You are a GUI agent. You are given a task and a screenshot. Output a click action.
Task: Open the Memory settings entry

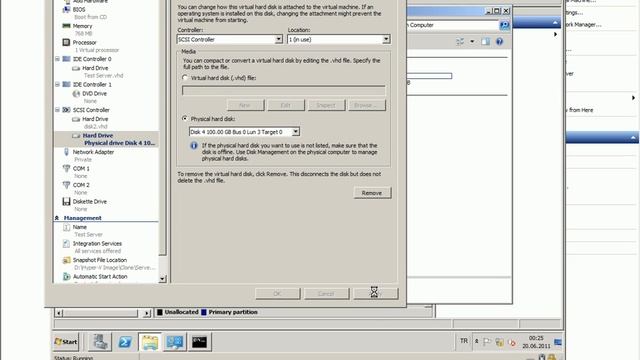click(82, 26)
